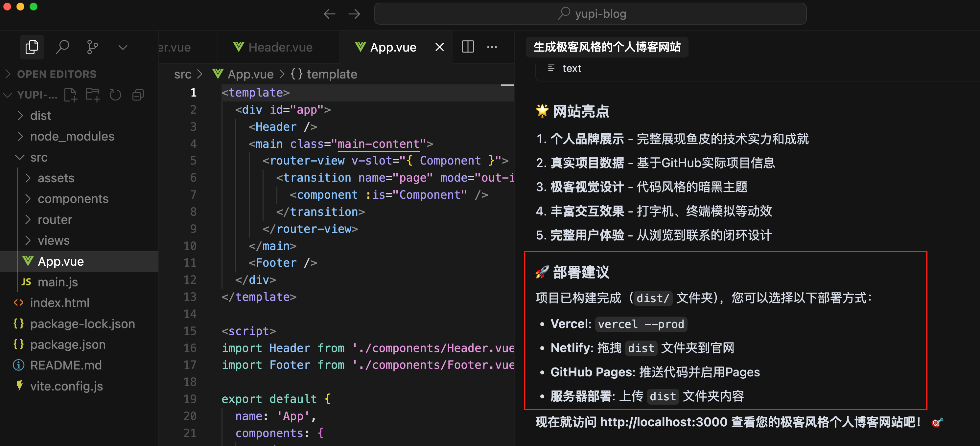Go back with left arrow
Screen dimensions: 980x446
(329, 14)
